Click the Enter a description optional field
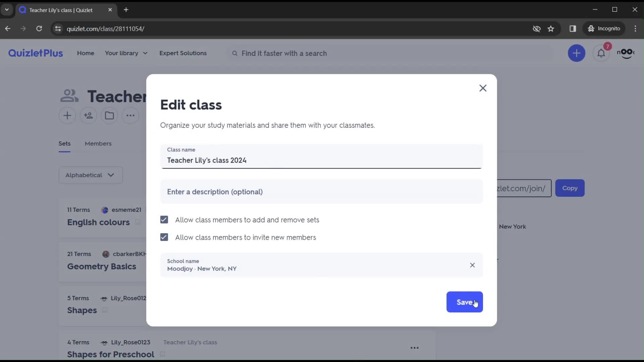The image size is (644, 362). click(x=322, y=192)
